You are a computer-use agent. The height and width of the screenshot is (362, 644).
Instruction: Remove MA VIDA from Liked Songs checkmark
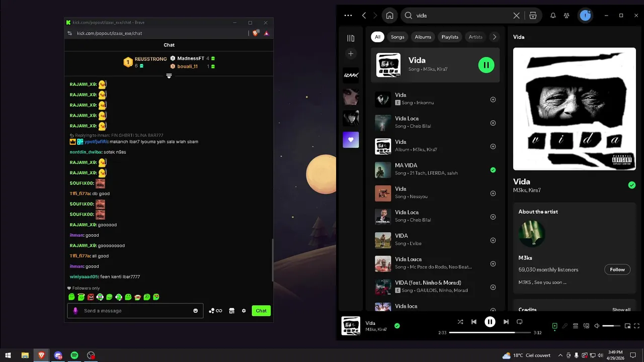(493, 170)
